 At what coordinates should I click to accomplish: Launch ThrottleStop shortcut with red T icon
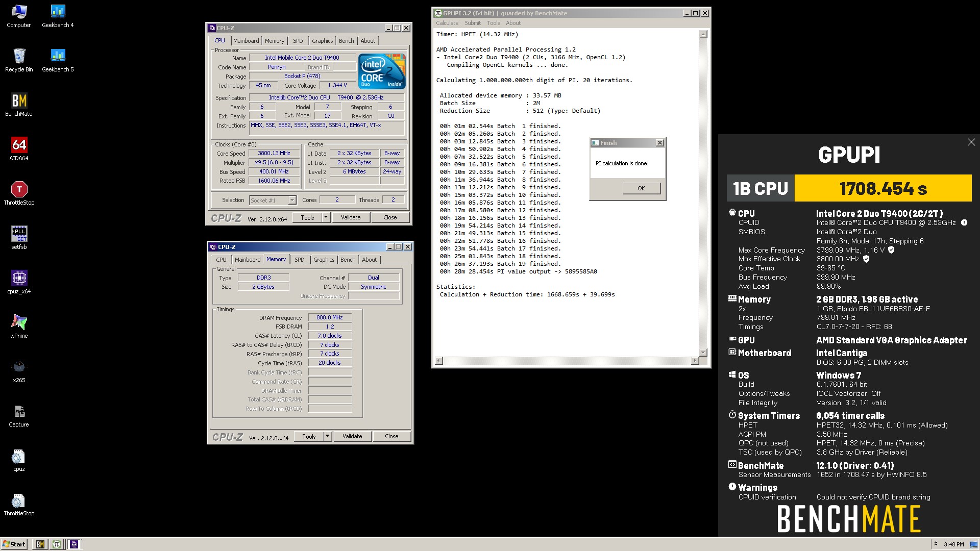pyautogui.click(x=19, y=193)
